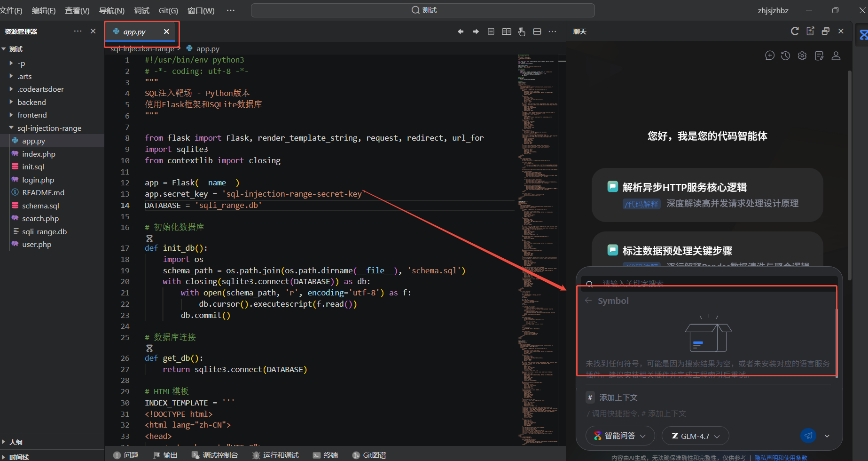Open the 问题 problems panel
Image resolution: width=868 pixels, height=461 pixels.
coord(125,455)
